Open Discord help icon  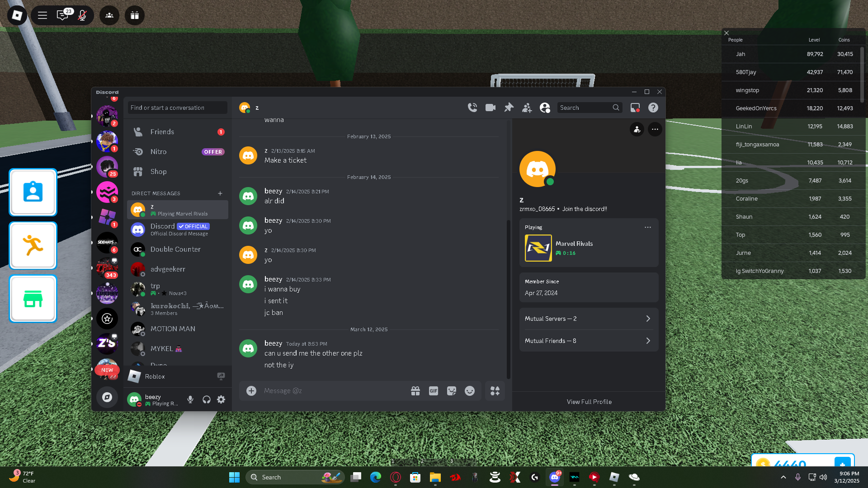(x=653, y=108)
